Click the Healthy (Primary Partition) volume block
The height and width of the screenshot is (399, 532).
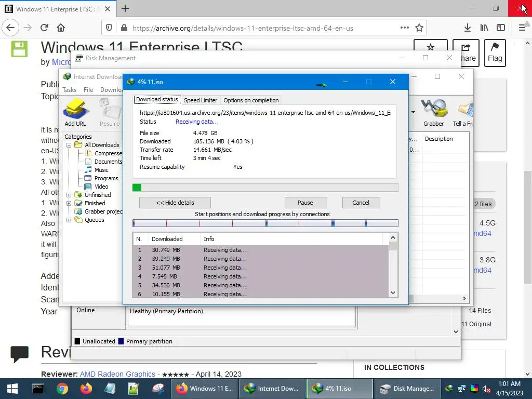[x=242, y=316]
